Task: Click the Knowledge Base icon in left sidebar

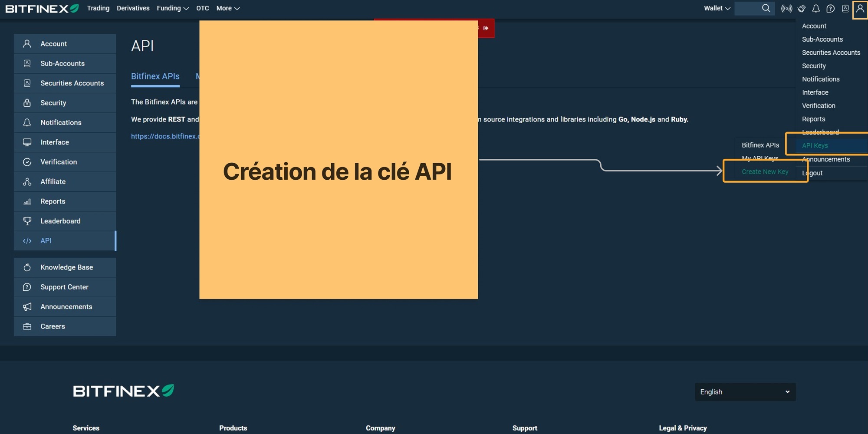Action: pos(27,267)
